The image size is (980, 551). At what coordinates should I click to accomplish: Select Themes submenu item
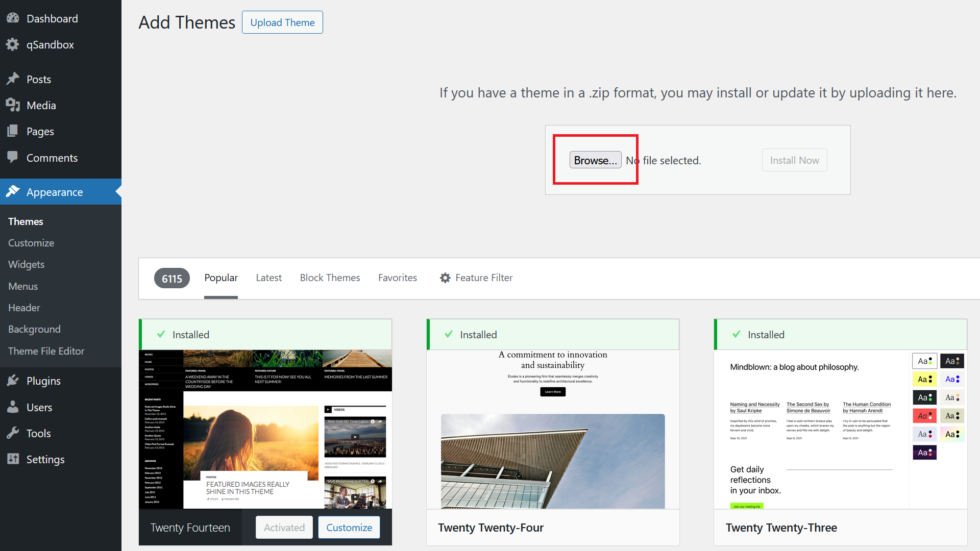tap(26, 221)
